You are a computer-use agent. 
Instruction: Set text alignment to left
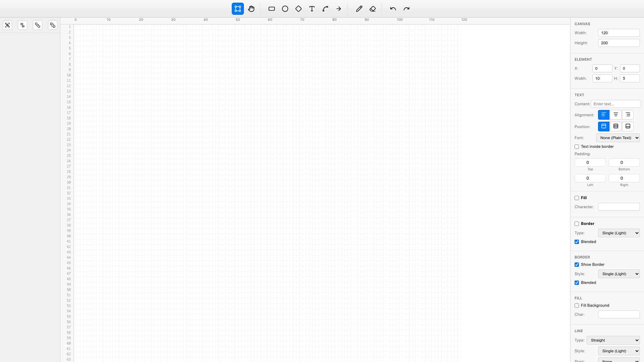(x=604, y=115)
